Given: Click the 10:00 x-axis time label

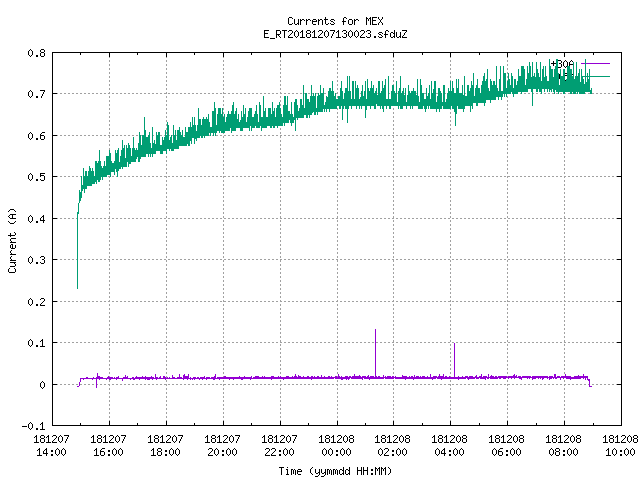Looking at the screenshot, I should 620,452.
